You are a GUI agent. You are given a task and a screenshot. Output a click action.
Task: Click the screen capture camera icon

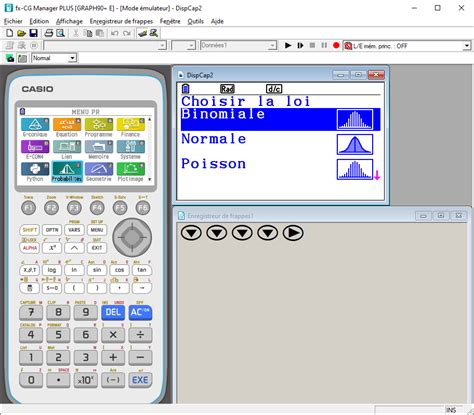coord(10,58)
